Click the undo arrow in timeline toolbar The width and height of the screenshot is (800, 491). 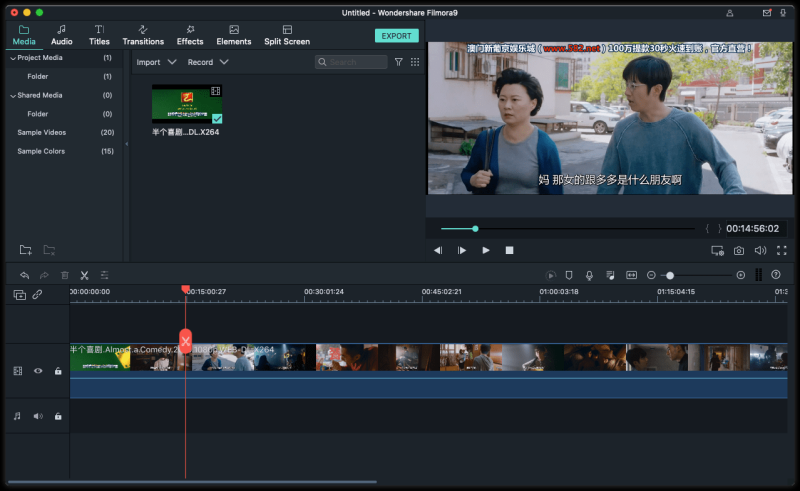tap(24, 275)
